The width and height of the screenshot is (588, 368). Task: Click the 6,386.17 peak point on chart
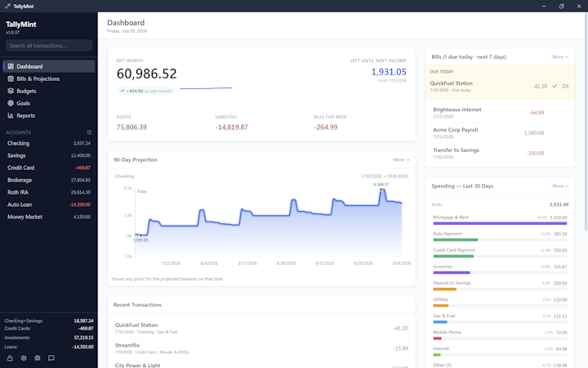click(x=381, y=190)
